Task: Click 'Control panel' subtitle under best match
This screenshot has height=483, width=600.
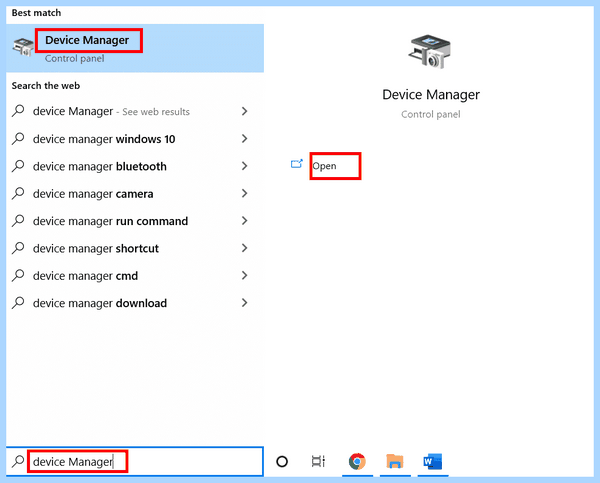Action: [75, 59]
